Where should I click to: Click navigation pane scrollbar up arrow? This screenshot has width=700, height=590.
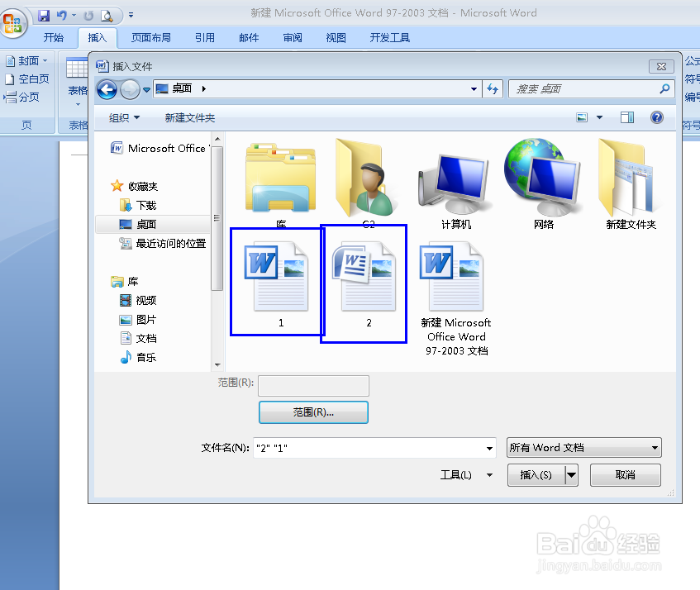(217, 140)
